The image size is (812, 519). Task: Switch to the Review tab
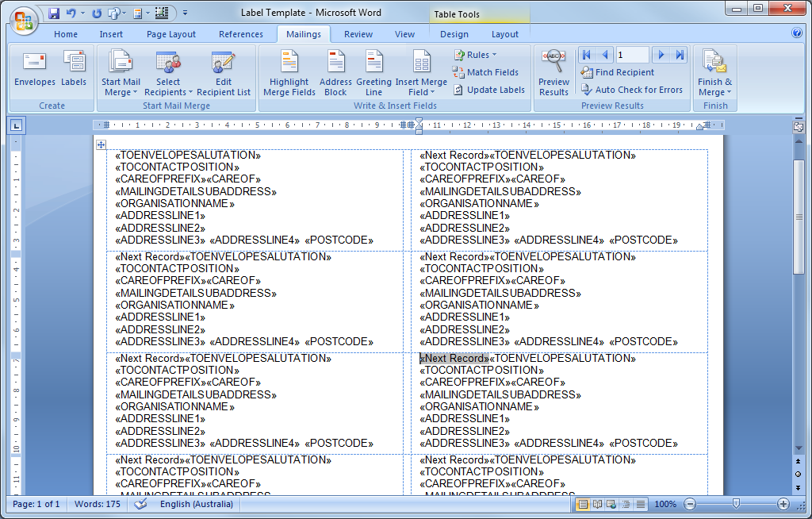[x=358, y=34]
